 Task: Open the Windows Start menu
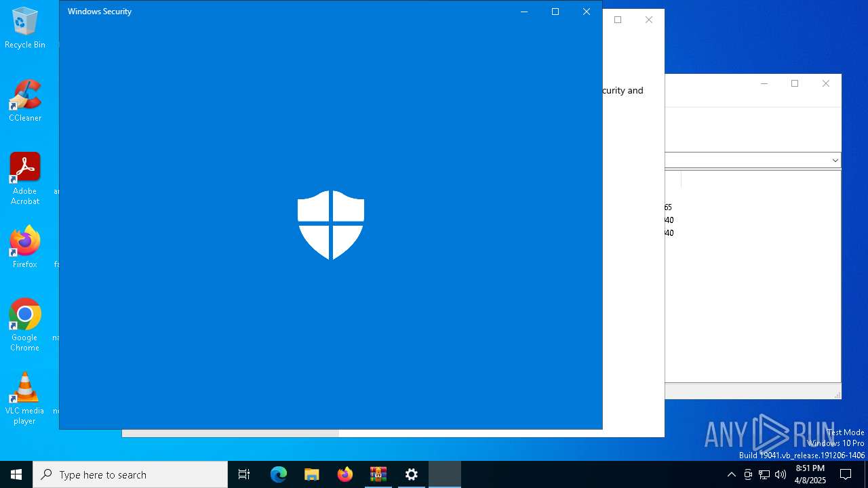click(16, 474)
